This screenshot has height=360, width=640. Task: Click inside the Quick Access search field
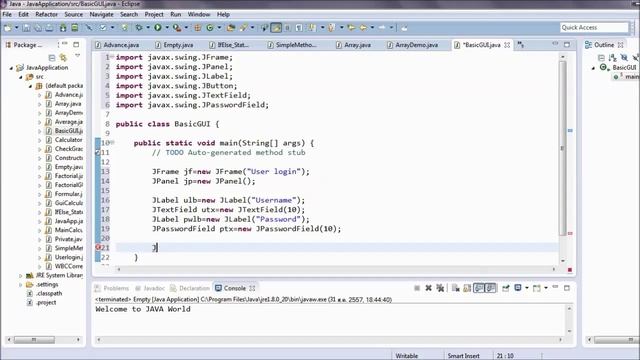tap(594, 27)
